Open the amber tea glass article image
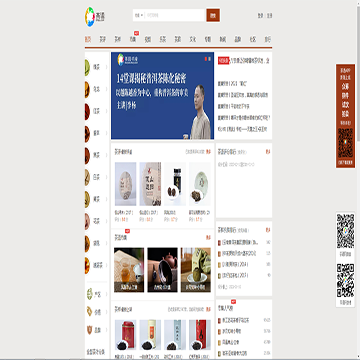Image resolution: width=360 pixels, height=360 pixels. 129,270
